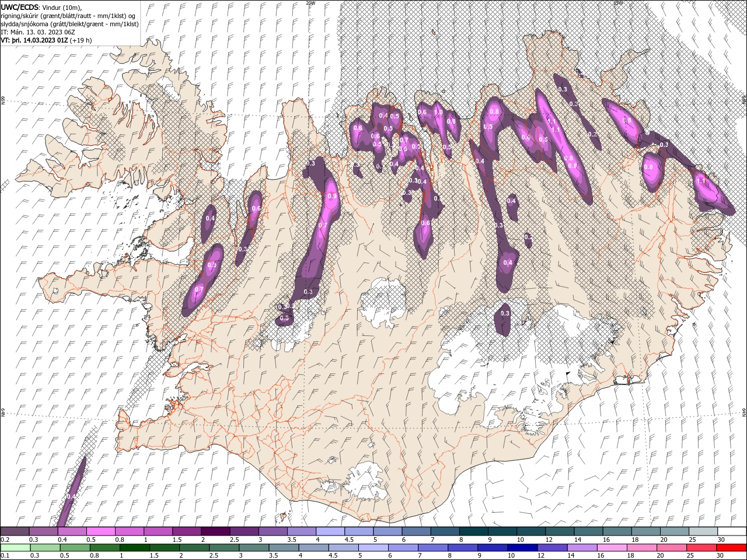Select the darkest green 1 swatch in lower legend
Screen dimensions: 747x560
(135, 548)
